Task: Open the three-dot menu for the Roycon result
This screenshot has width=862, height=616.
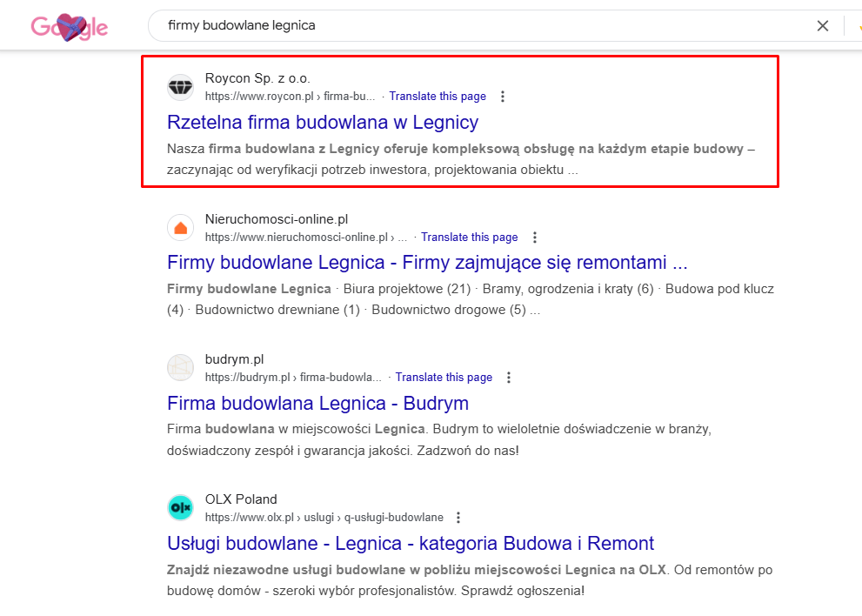Action: coord(503,97)
